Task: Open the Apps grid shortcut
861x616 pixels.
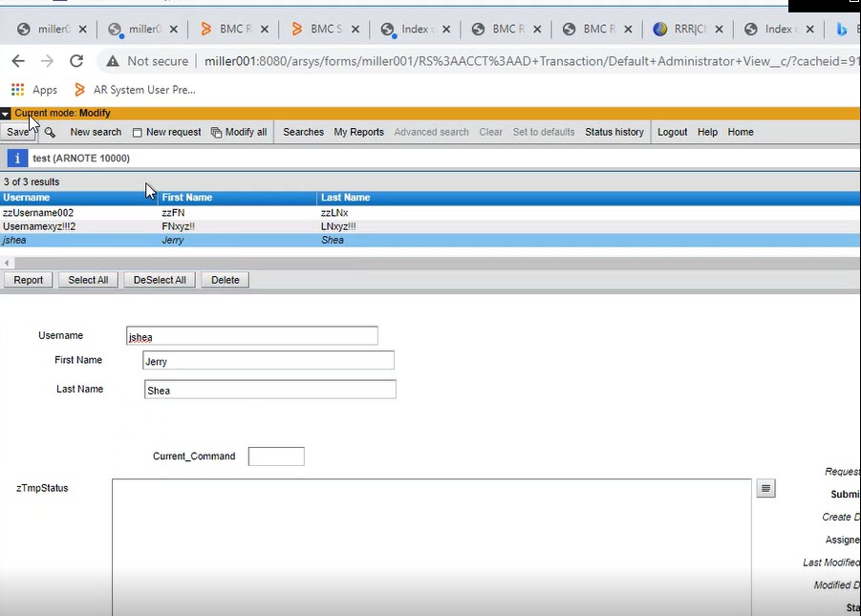Action: tap(17, 90)
